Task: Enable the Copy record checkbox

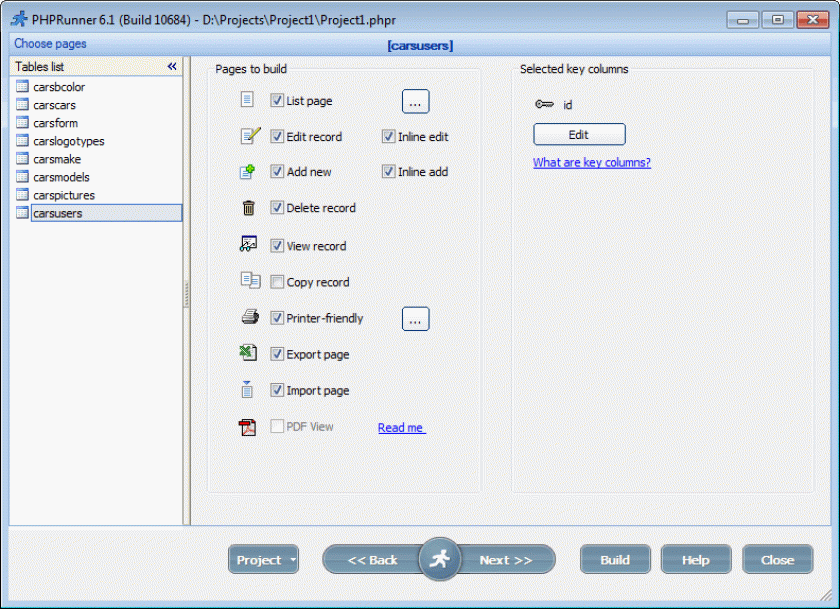Action: pos(277,282)
